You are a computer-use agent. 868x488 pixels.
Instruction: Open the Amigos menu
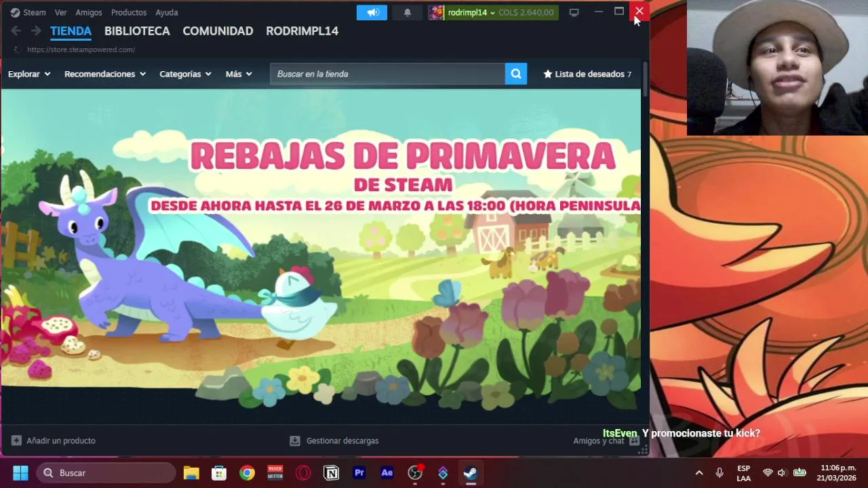(89, 12)
